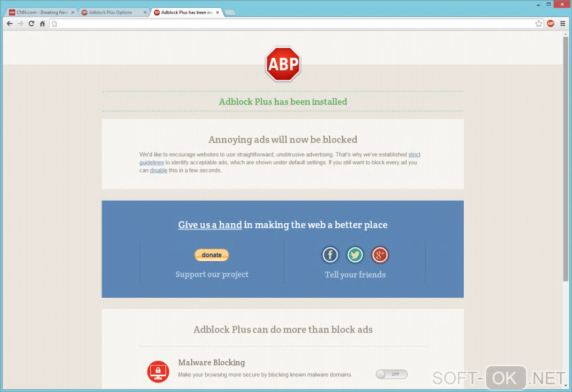
Task: Click the scrollbar up arrow
Action: pos(565,34)
